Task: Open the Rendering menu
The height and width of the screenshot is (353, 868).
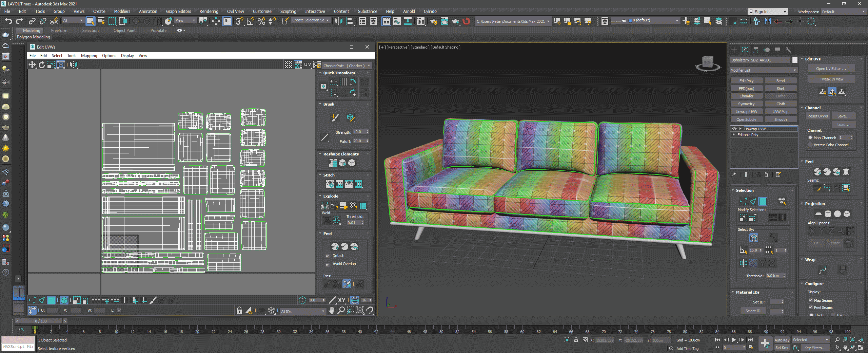Action: pos(209,11)
